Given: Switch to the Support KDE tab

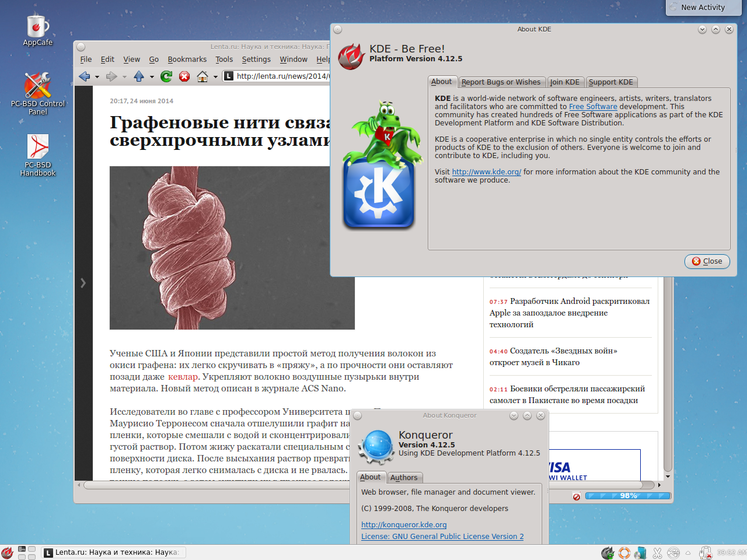Looking at the screenshot, I should pos(611,82).
